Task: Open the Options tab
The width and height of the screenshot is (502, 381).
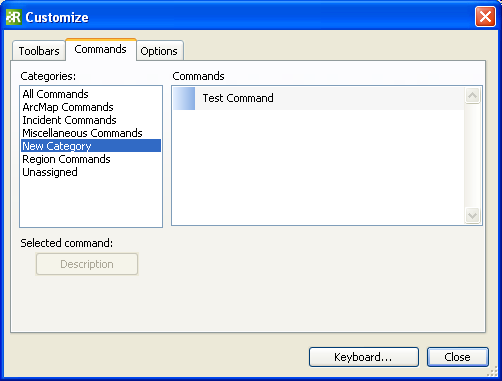Action: (159, 51)
